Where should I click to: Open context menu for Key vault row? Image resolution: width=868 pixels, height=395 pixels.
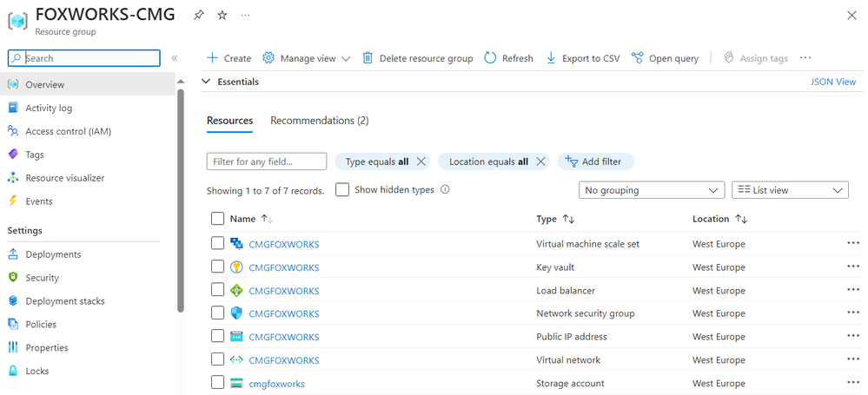(x=853, y=267)
